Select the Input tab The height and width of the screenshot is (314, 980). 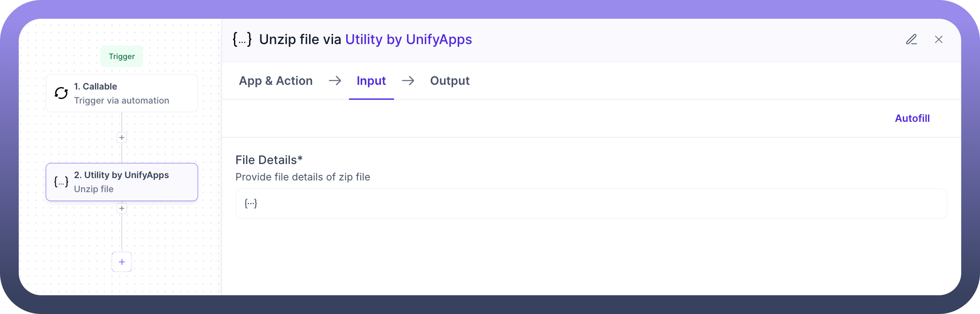371,81
